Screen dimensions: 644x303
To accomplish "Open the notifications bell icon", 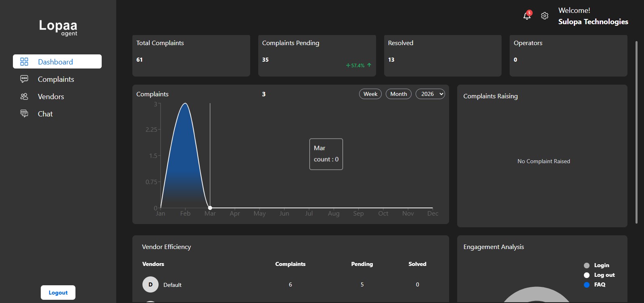I will pyautogui.click(x=527, y=16).
